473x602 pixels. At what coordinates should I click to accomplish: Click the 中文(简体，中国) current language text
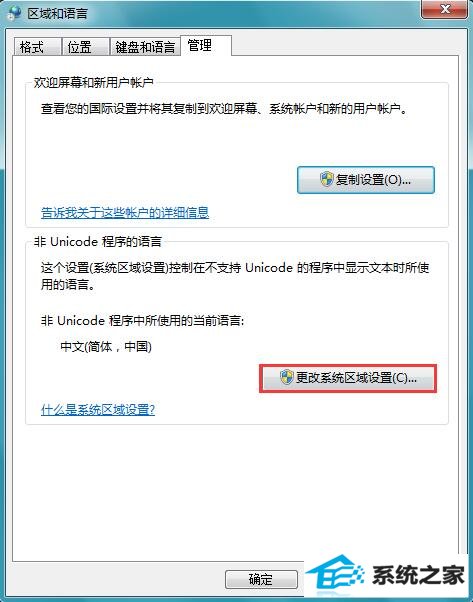pyautogui.click(x=106, y=347)
